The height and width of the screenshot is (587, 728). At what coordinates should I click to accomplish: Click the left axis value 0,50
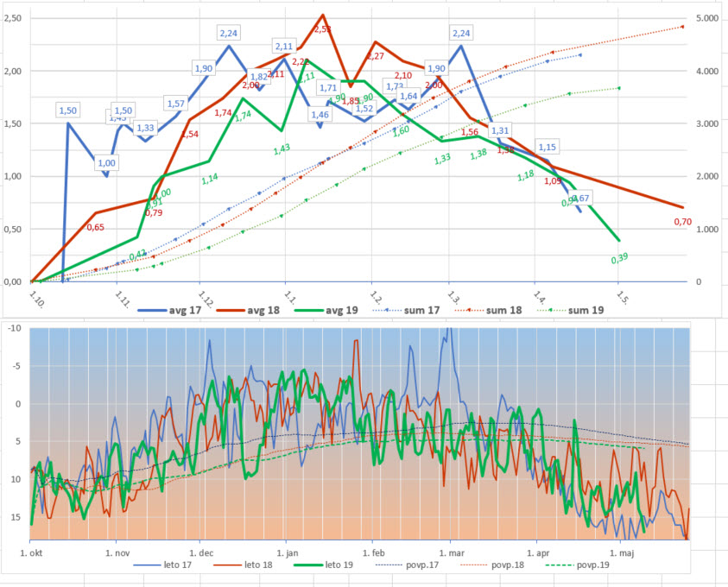(12, 230)
